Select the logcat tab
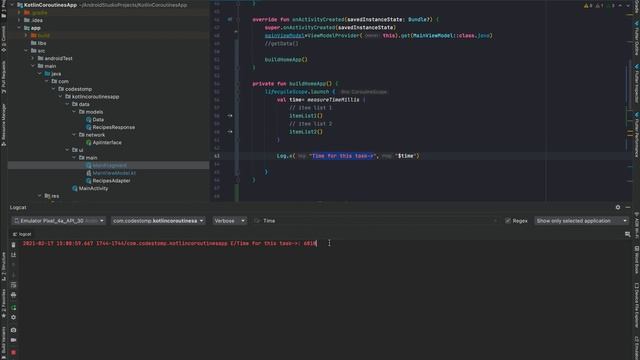Screen dimensions: 640x360 (22, 234)
